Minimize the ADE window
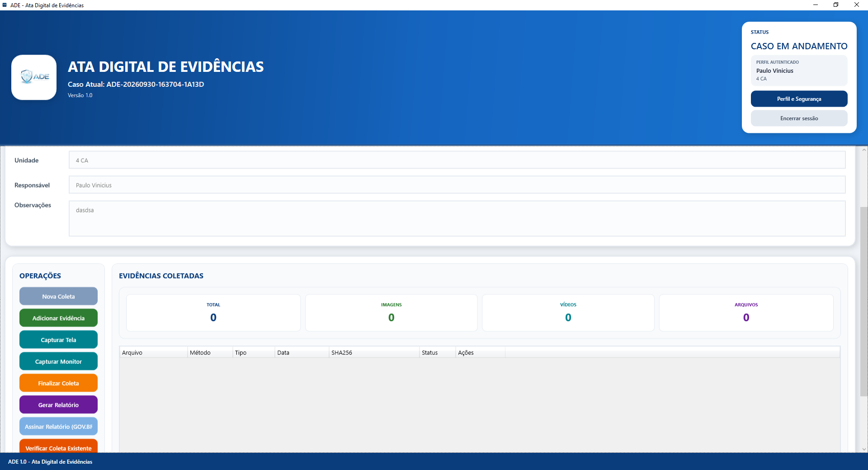 coord(816,5)
